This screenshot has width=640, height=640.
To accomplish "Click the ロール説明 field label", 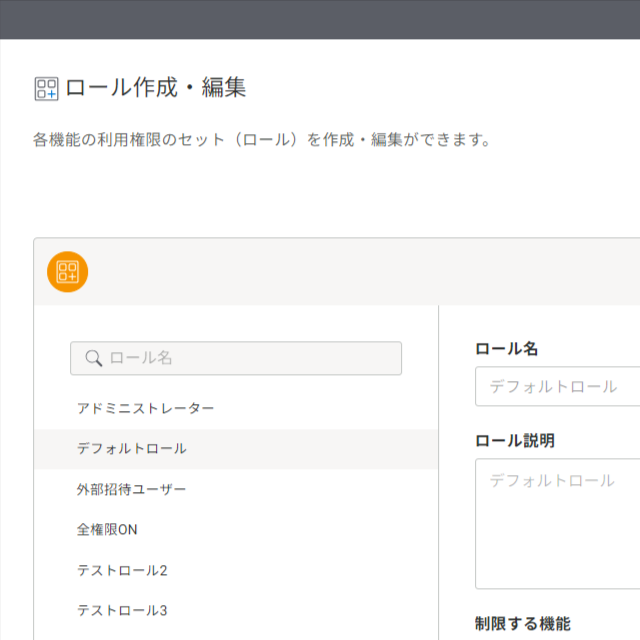I will point(515,441).
